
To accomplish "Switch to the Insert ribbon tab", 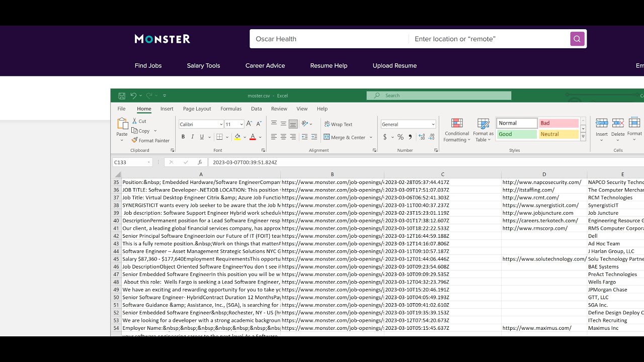I will (x=167, y=109).
